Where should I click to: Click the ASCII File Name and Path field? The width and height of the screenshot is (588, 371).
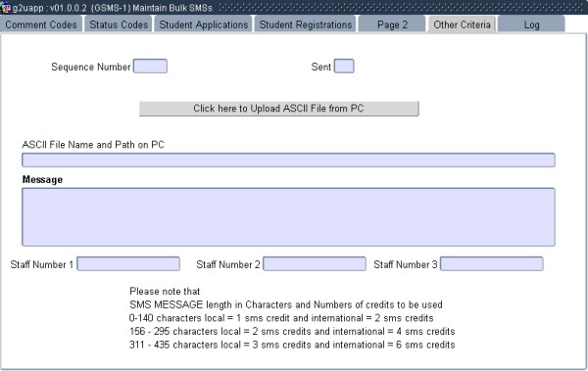(x=288, y=160)
